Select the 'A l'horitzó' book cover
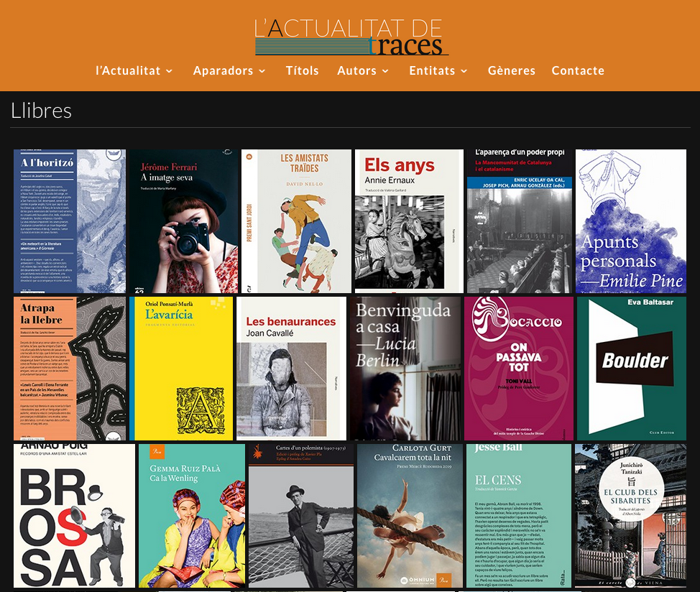Image resolution: width=700 pixels, height=592 pixels. point(70,221)
